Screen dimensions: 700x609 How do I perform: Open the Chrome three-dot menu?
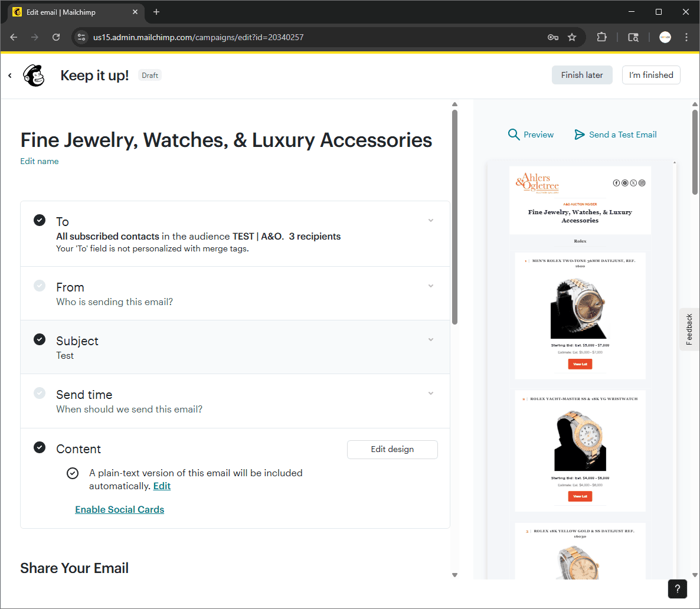pyautogui.click(x=686, y=37)
